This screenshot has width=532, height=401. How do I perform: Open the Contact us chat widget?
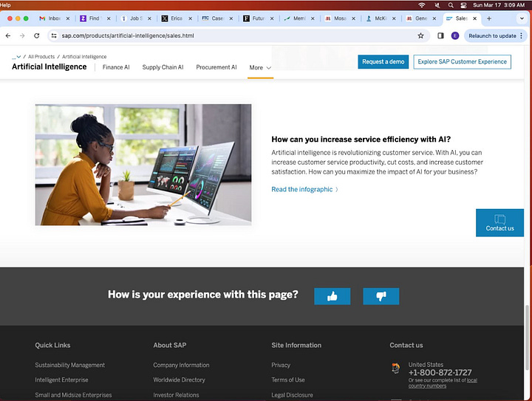[499, 223]
